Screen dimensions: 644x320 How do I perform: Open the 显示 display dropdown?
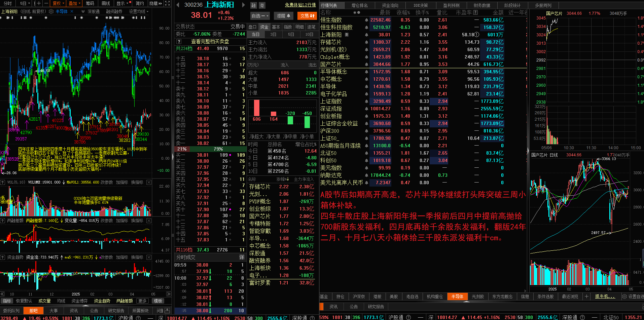point(122,3)
